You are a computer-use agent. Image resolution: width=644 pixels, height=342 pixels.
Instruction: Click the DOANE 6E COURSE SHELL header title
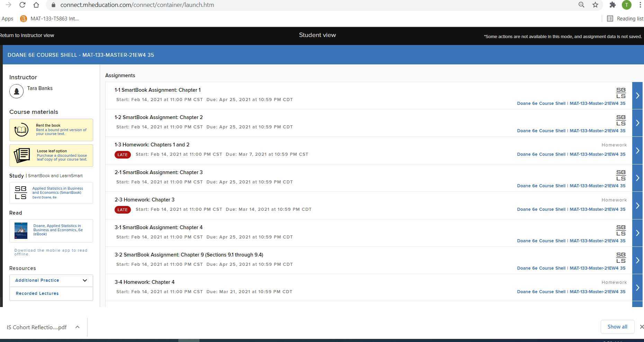[x=81, y=55]
